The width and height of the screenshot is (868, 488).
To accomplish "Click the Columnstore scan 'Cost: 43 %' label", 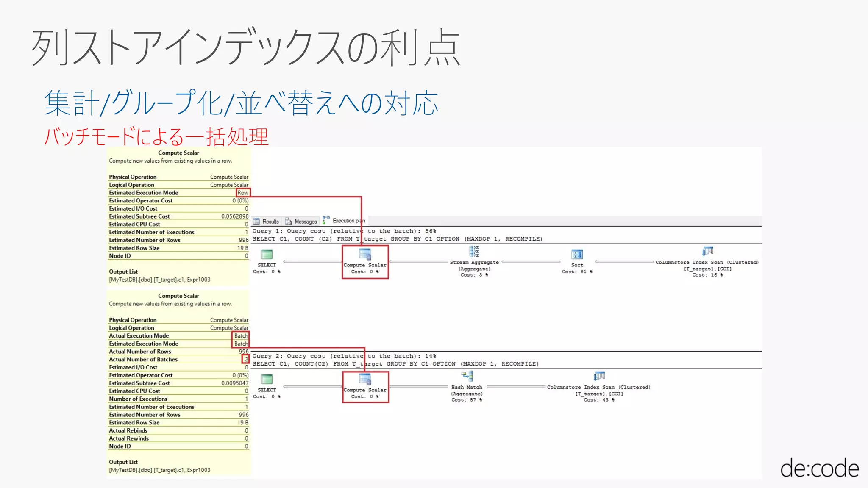I will [x=599, y=400].
